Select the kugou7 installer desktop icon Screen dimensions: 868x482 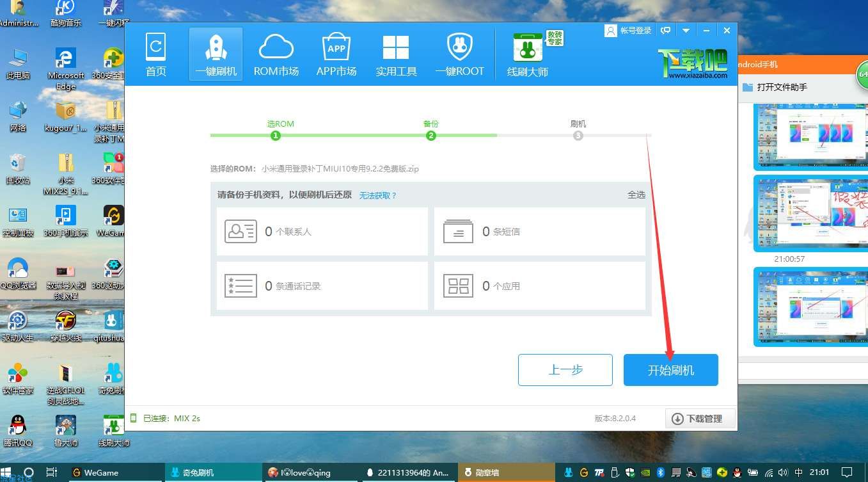pos(66,116)
